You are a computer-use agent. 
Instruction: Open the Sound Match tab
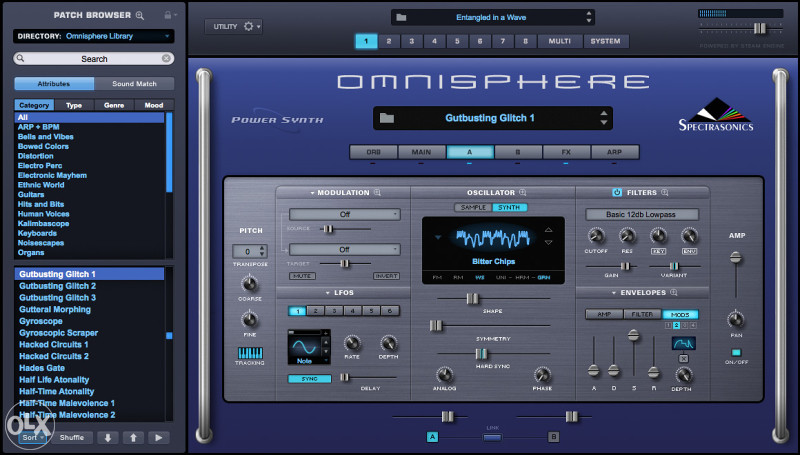coord(134,84)
